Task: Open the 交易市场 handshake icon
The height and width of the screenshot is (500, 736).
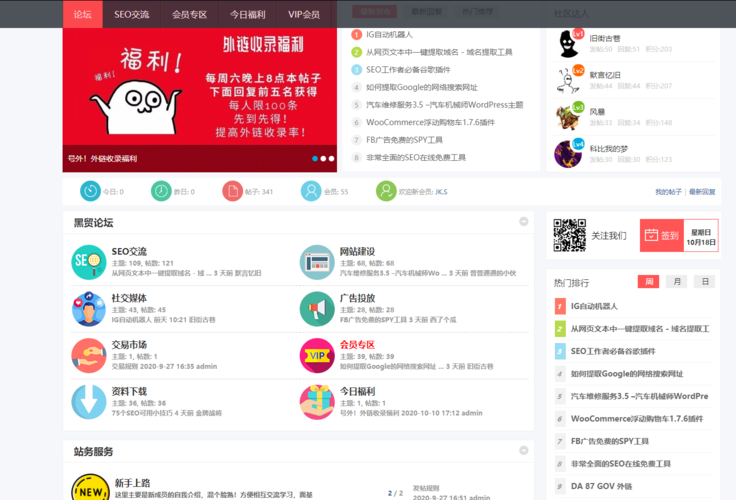Action: tap(89, 355)
